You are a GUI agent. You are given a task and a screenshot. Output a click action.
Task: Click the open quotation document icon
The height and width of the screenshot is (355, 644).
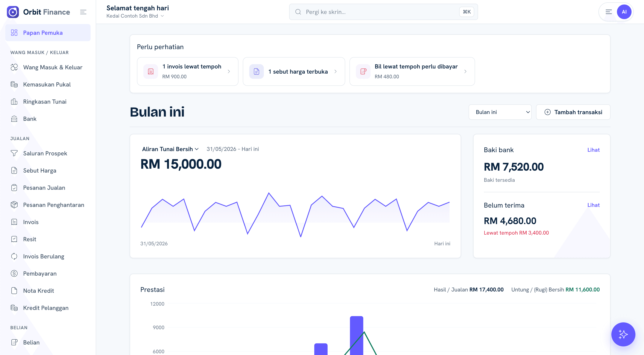click(257, 72)
